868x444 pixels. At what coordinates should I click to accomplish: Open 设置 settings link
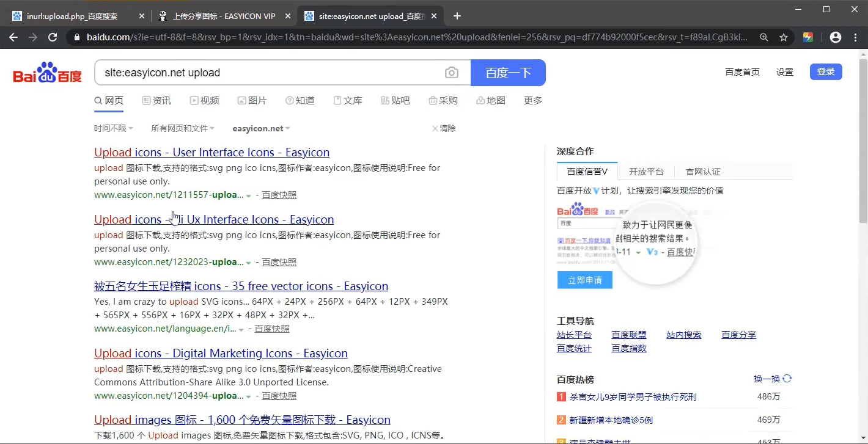coord(785,72)
